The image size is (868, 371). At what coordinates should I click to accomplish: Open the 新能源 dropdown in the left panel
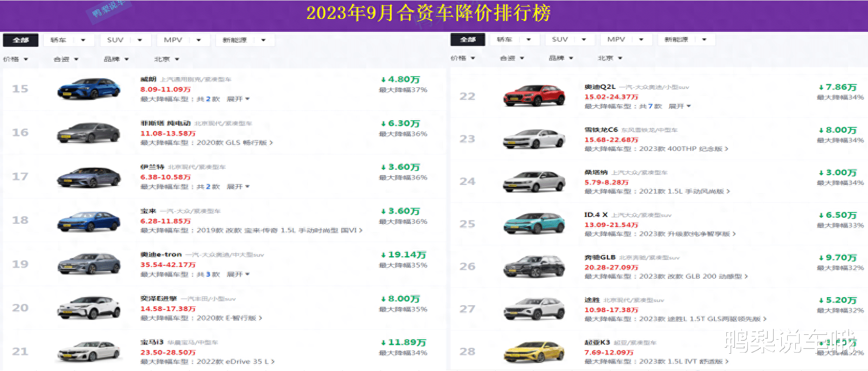coord(245,40)
